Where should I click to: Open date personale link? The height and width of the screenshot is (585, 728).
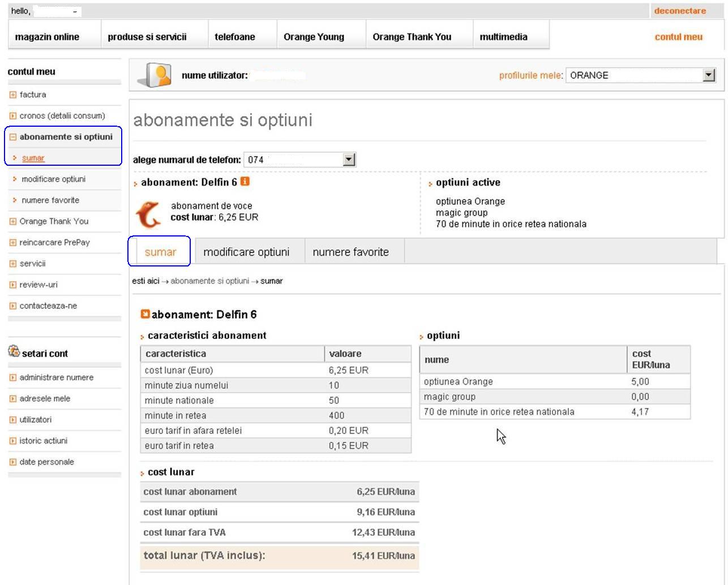(46, 462)
